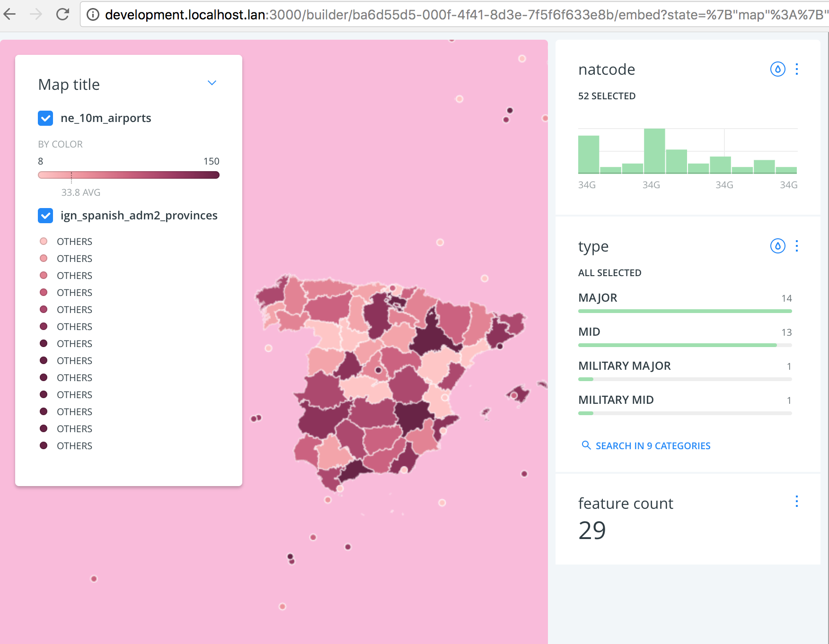Click the browser address bar URL
The image size is (829, 644).
[464, 15]
